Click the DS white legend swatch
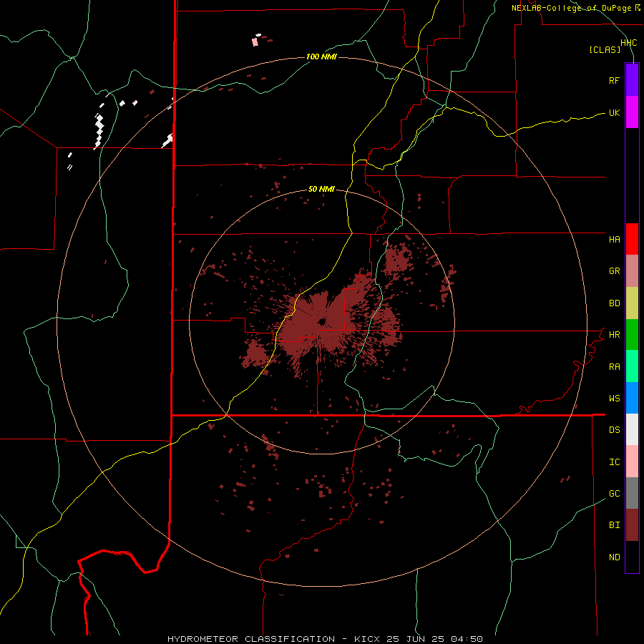 [632, 429]
